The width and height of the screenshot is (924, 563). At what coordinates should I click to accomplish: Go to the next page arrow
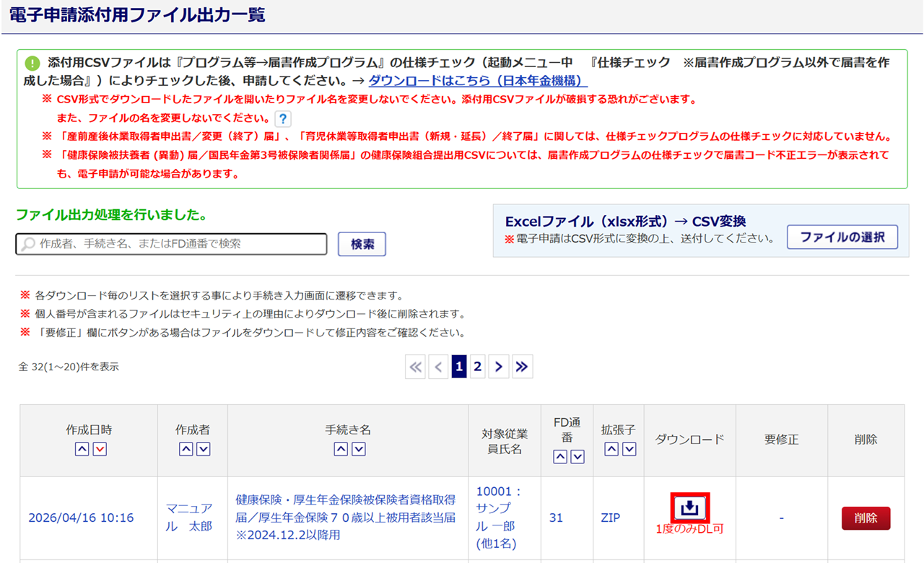[x=498, y=367]
